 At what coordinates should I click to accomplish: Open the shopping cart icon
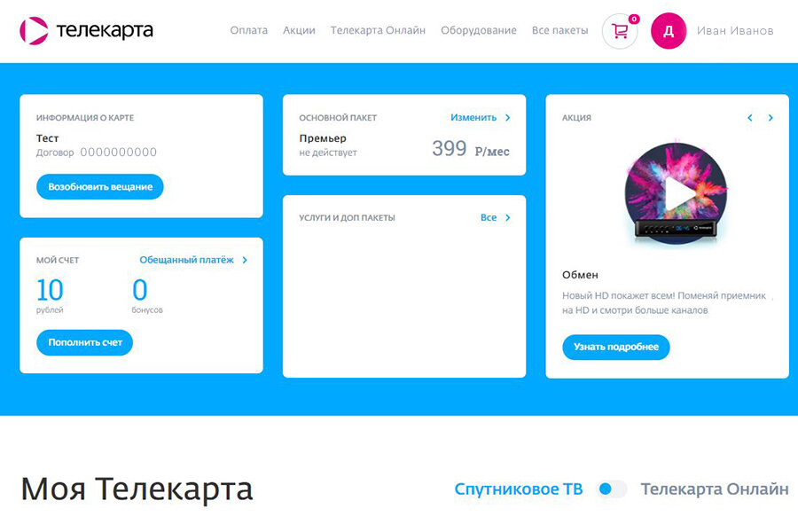[620, 31]
